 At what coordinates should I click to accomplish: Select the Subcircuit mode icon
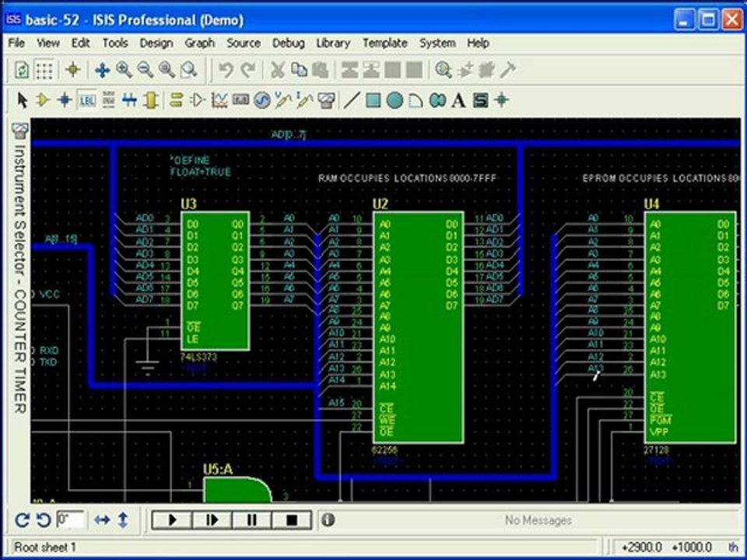coord(150,100)
